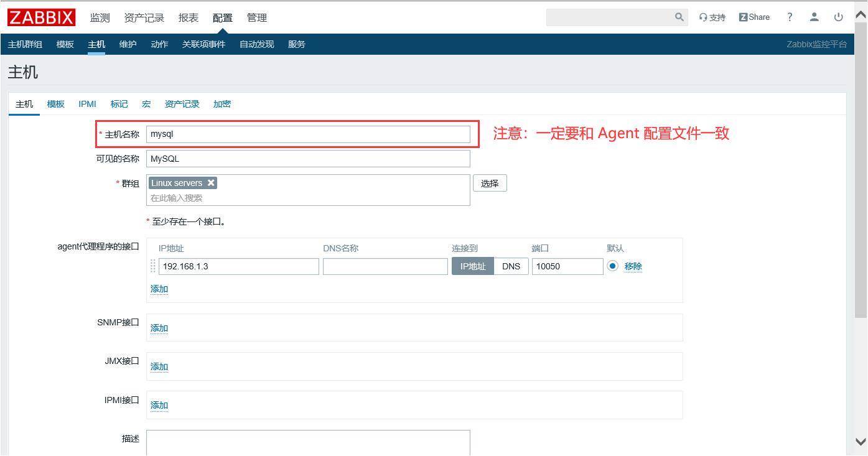This screenshot has width=868, height=456.
Task: Focus the IP地址 field 192.168.1.3
Action: [239, 266]
